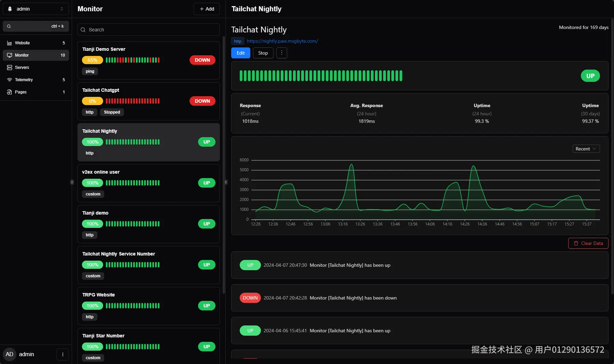Click the Servers rack icon in the sidebar
The width and height of the screenshot is (614, 364).
10,68
